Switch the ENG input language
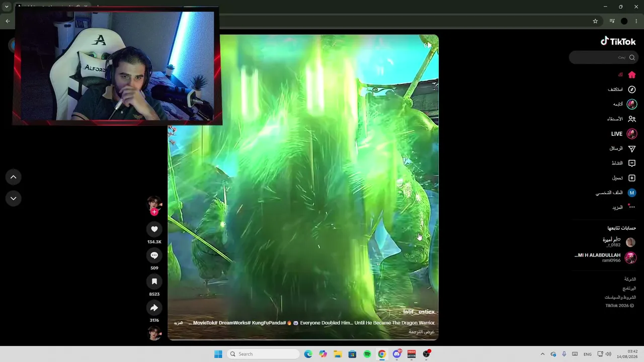This screenshot has width=644, height=362. (x=588, y=354)
